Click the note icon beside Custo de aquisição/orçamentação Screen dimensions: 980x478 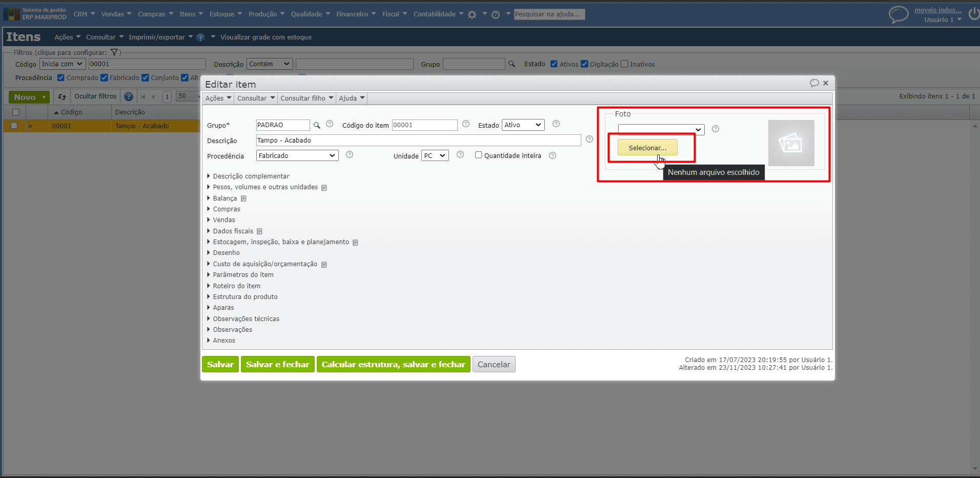pyautogui.click(x=324, y=265)
